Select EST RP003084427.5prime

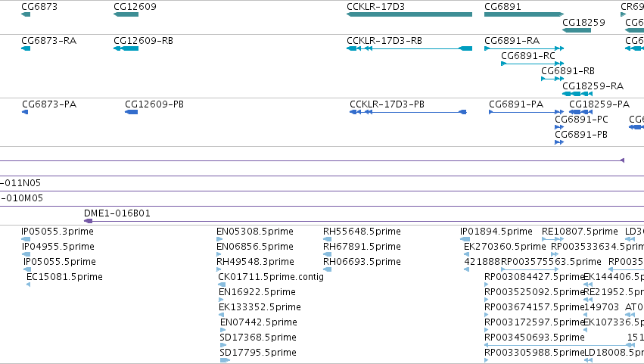point(534,277)
